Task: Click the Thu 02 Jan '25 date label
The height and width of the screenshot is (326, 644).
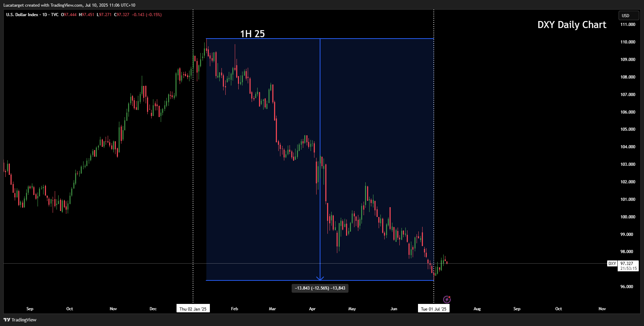Action: [x=193, y=309]
